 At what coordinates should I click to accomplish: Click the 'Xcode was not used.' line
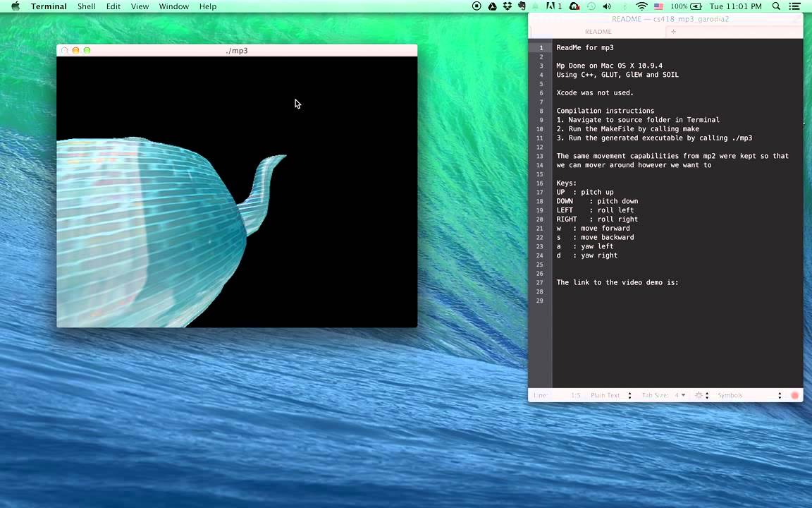[594, 93]
